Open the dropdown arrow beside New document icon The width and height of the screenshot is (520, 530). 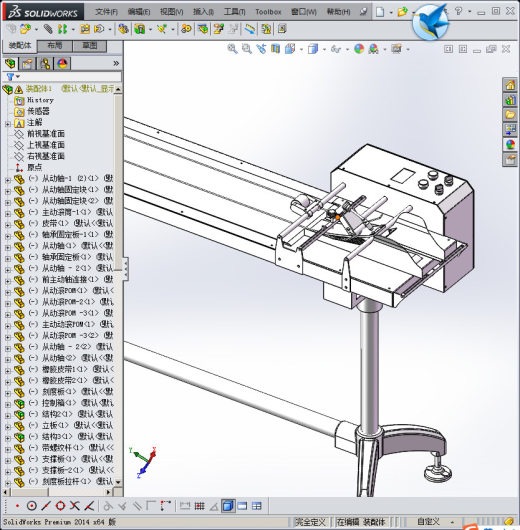[391, 13]
